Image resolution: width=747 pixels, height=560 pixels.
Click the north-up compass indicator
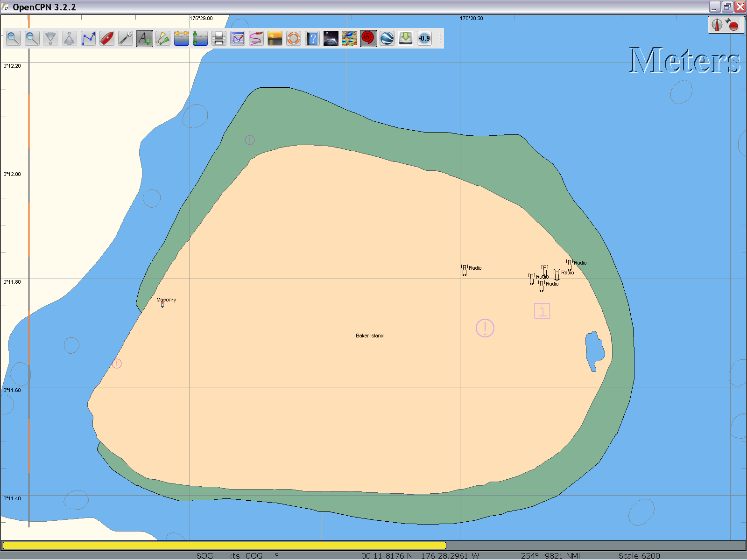pos(717,25)
